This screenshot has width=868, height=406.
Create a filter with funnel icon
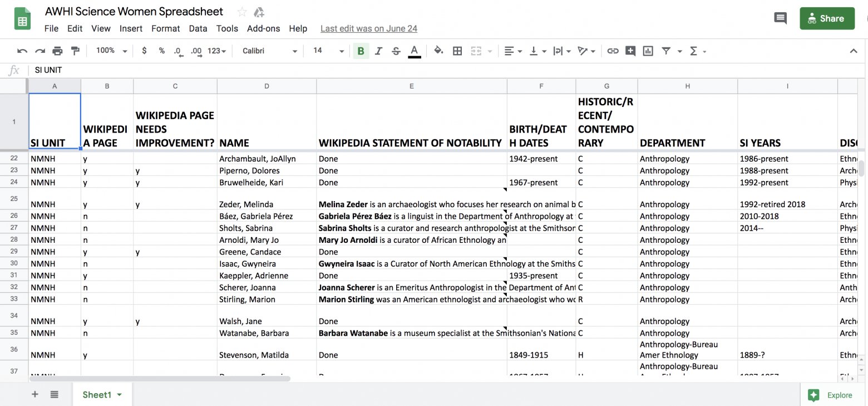[665, 51]
